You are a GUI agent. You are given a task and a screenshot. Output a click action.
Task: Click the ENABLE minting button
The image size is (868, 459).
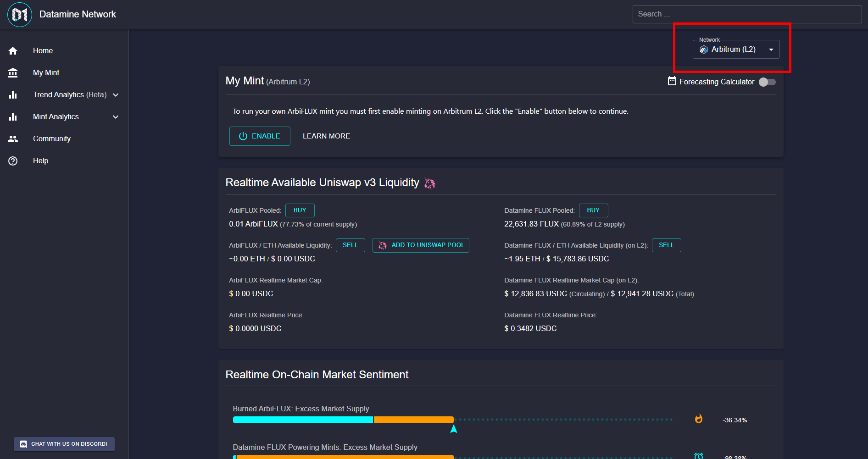[260, 136]
